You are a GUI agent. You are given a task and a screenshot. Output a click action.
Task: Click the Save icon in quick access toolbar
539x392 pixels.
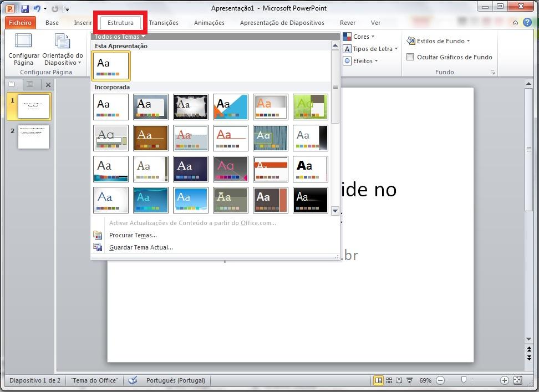25,8
